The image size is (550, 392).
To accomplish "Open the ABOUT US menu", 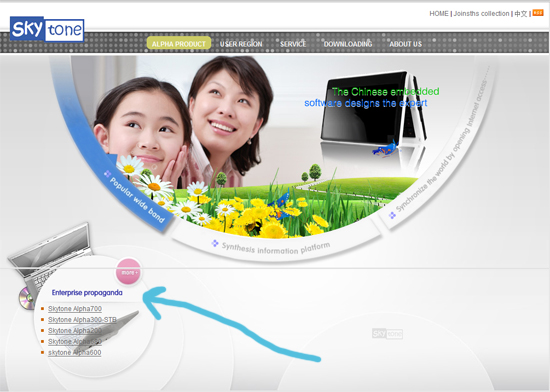I will 405,44.
